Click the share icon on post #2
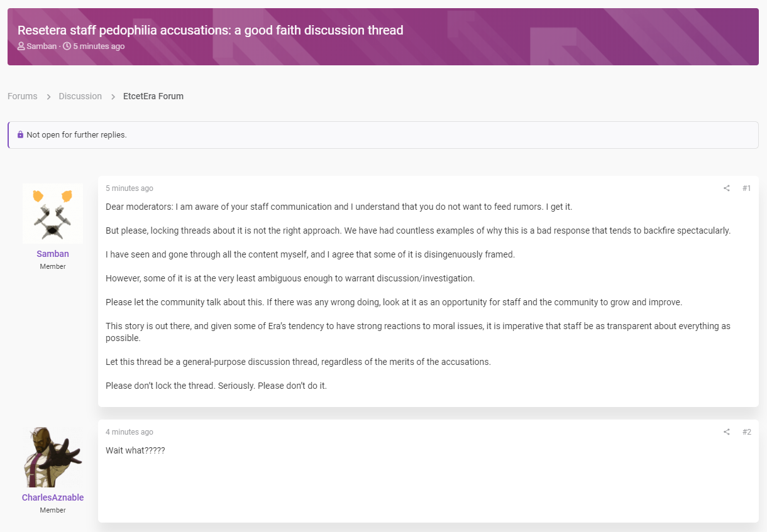Image resolution: width=767 pixels, height=532 pixels. tap(727, 432)
